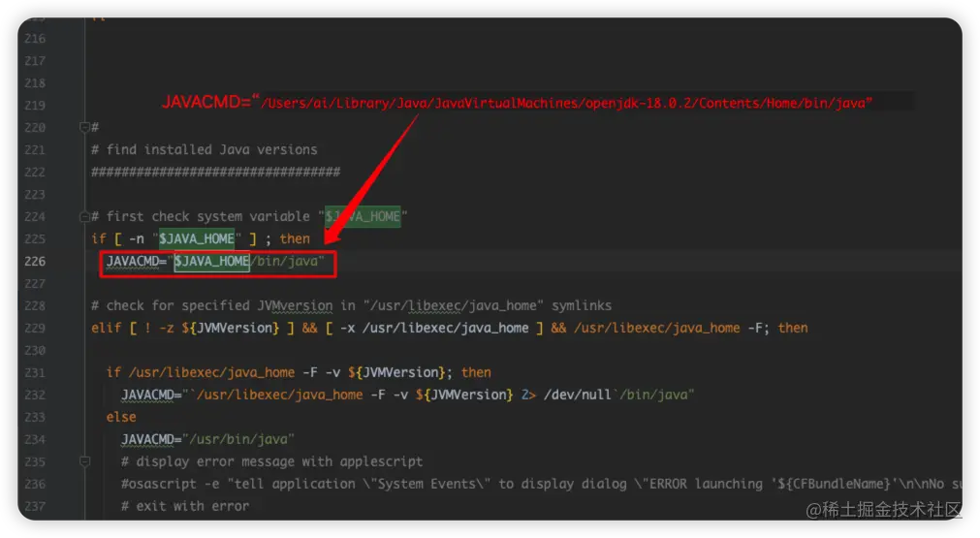The height and width of the screenshot is (538, 980).
Task: Click "/bin/java" on line 226
Action: point(284,261)
